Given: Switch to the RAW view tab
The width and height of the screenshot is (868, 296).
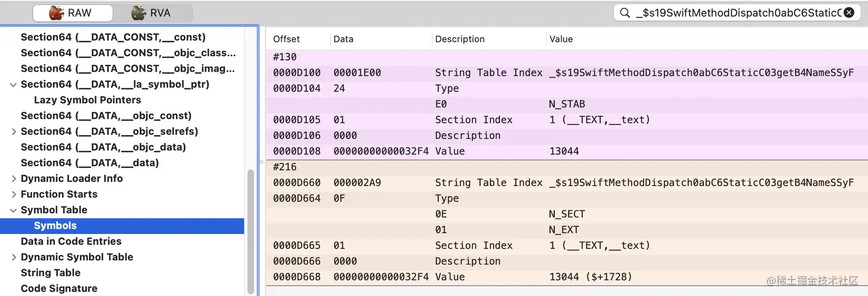Looking at the screenshot, I should coord(72,13).
